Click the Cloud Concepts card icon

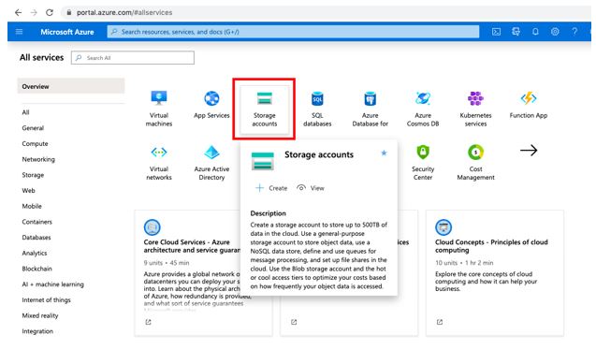tap(443, 227)
